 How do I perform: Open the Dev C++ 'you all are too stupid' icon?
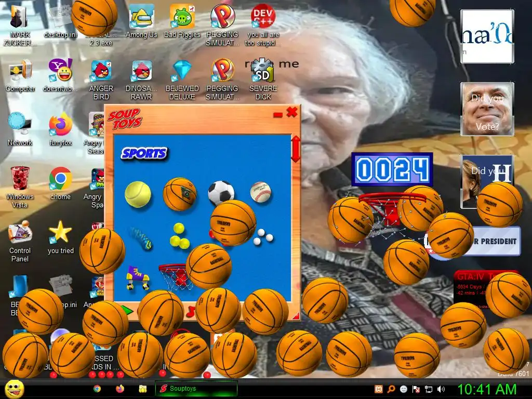click(x=263, y=25)
